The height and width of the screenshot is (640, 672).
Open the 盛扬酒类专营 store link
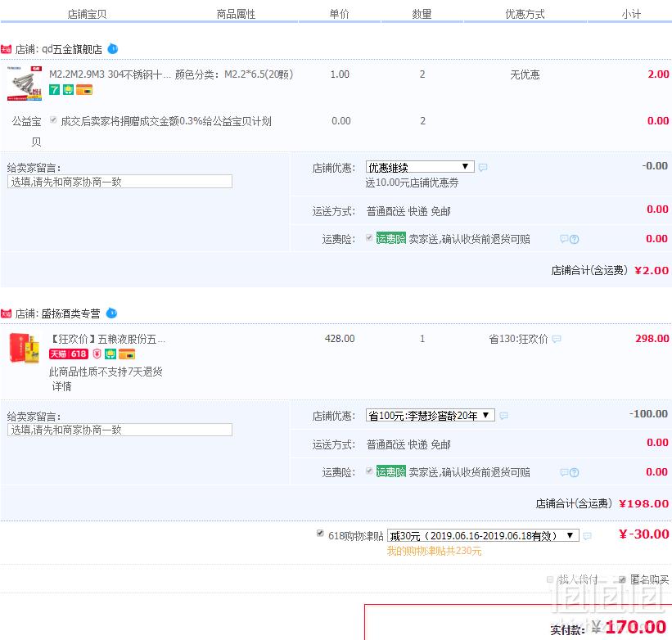70,313
